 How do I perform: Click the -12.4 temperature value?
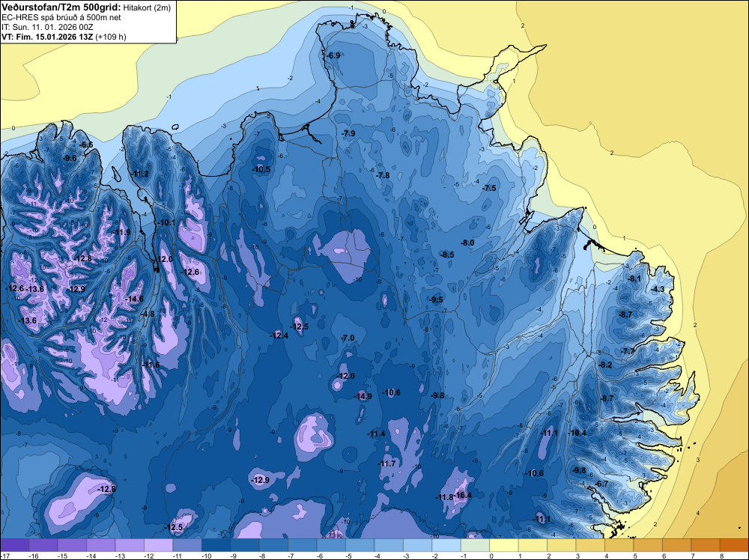point(279,335)
